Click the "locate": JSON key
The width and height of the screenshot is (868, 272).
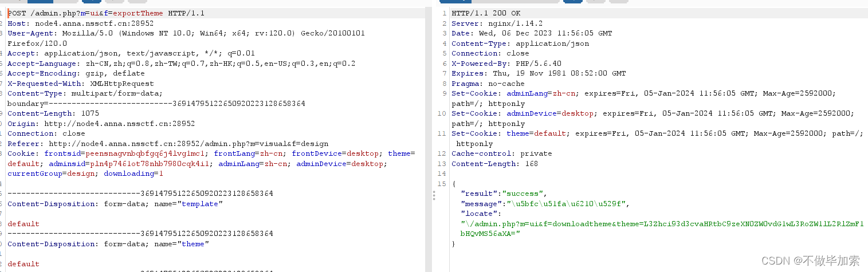tap(481, 214)
